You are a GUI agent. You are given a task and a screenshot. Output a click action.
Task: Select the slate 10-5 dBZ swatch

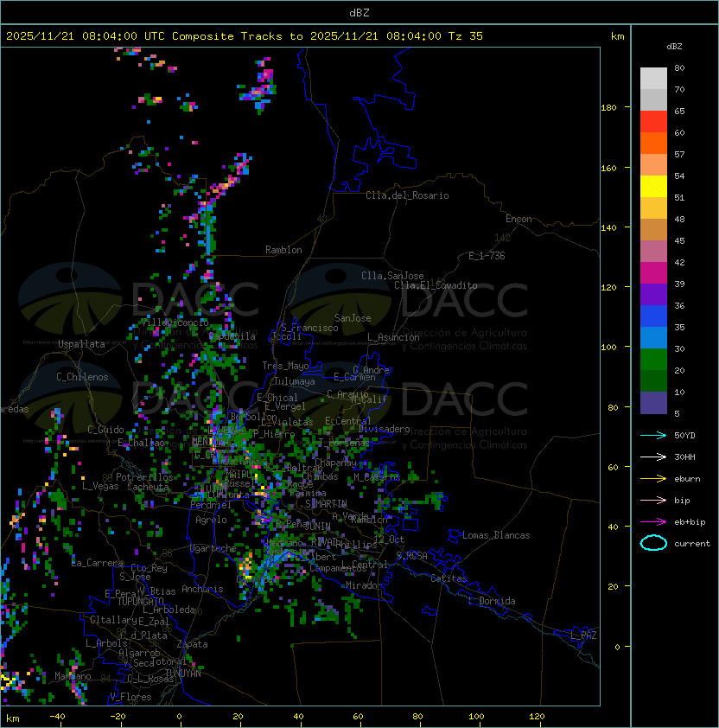[x=653, y=403]
